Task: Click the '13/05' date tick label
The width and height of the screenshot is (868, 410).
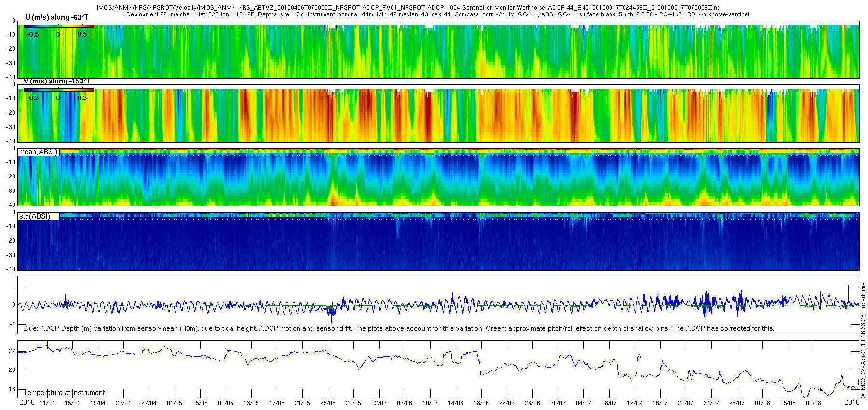Action: pyautogui.click(x=251, y=403)
